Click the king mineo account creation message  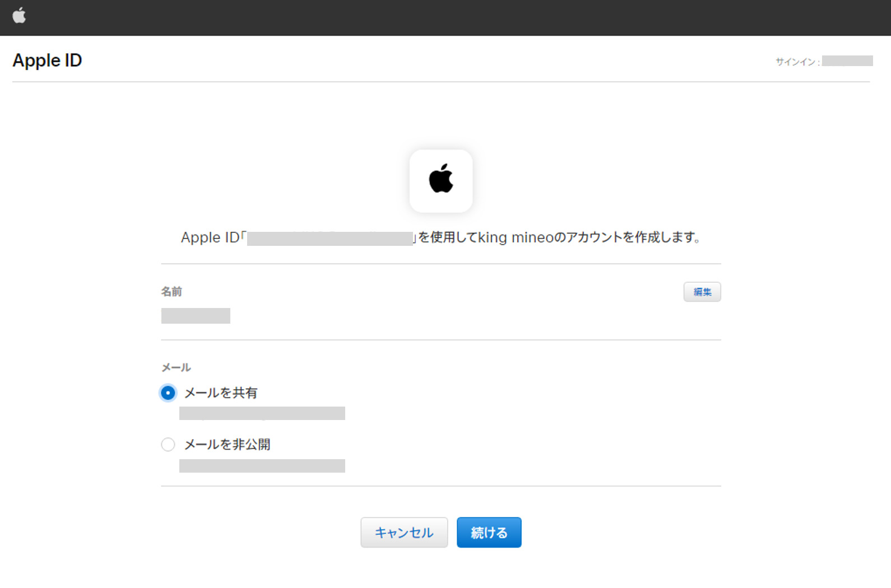click(x=440, y=237)
